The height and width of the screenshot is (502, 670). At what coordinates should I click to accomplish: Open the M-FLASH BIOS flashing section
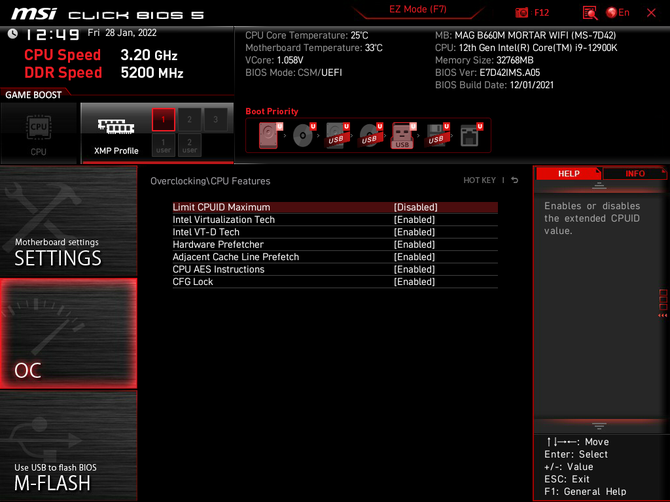68,446
